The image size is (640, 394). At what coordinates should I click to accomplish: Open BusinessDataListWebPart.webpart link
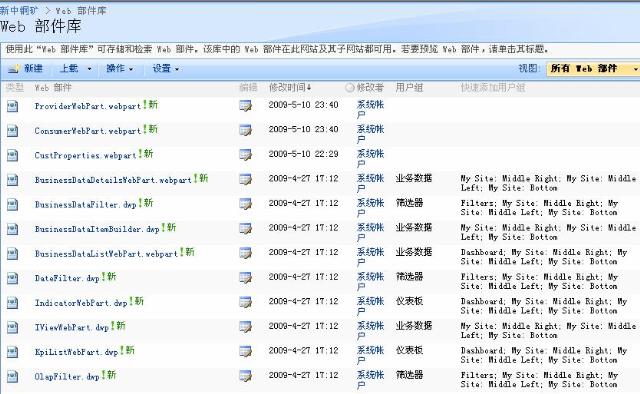(x=106, y=254)
